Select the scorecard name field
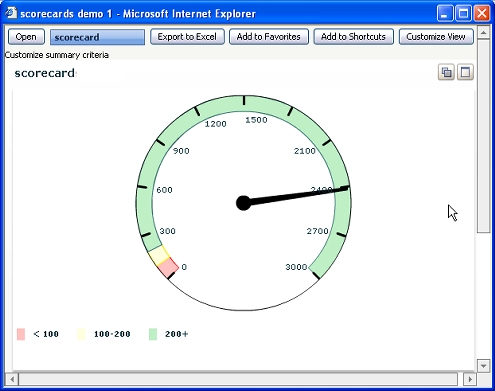The image size is (495, 391). click(x=97, y=37)
